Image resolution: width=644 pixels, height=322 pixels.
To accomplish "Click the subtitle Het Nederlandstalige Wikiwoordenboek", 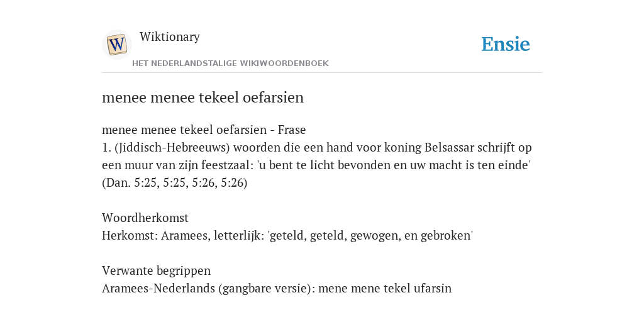I will [x=230, y=64].
